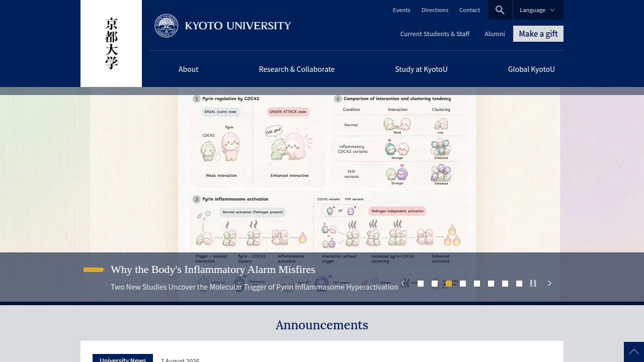
Task: Click the Japanese 京都大学 vertical logo
Action: coord(111,43)
